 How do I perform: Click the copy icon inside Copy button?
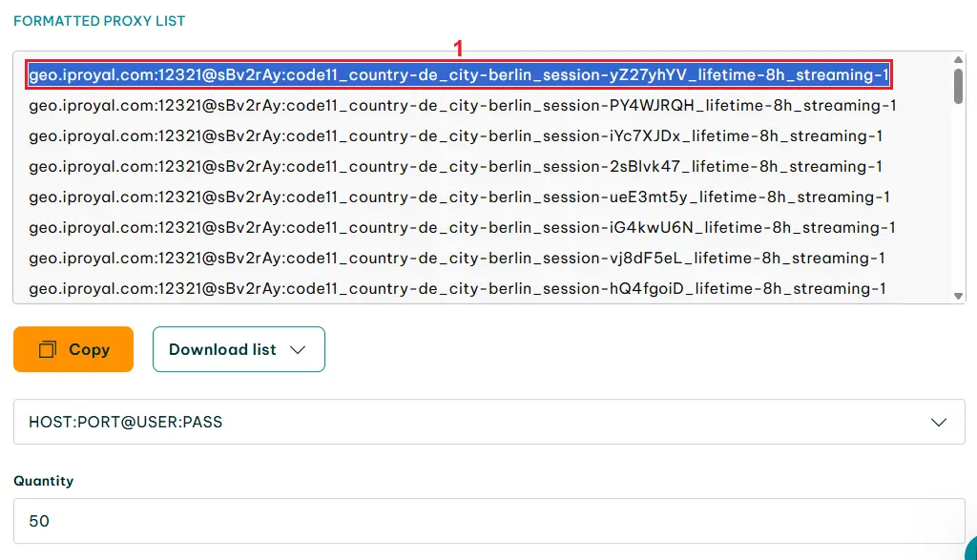48,349
